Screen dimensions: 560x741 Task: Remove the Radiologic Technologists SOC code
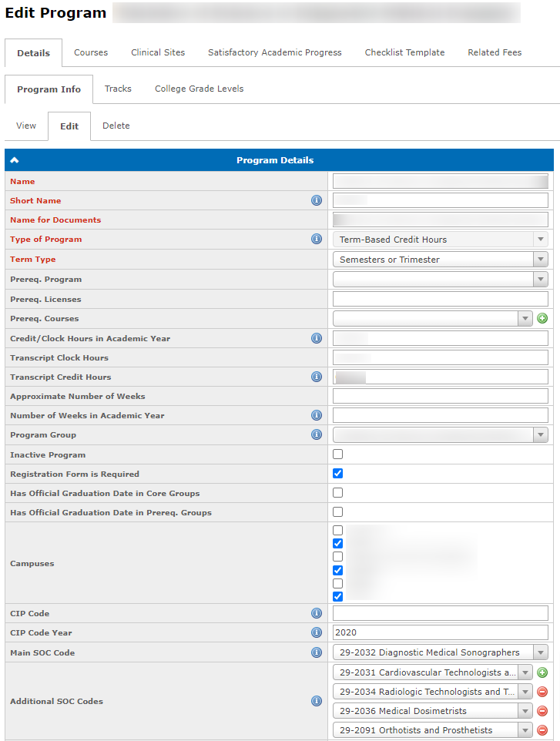pos(542,692)
